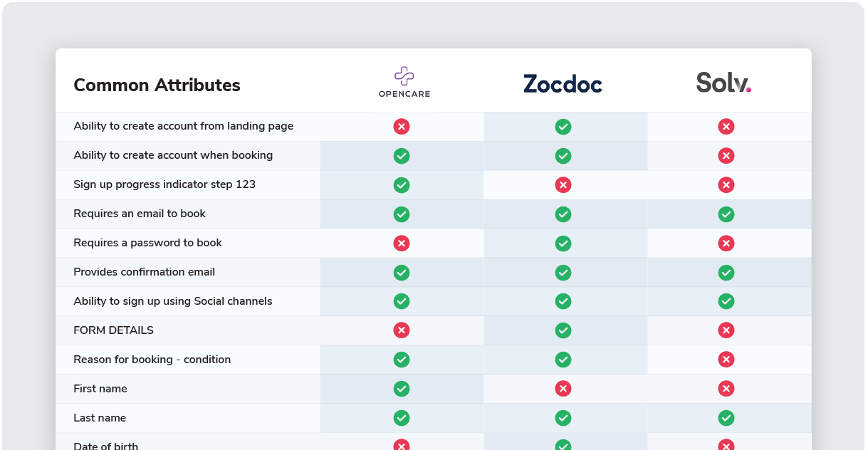Select "Ability to create account from landing page" label
The height and width of the screenshot is (450, 868).
click(183, 126)
